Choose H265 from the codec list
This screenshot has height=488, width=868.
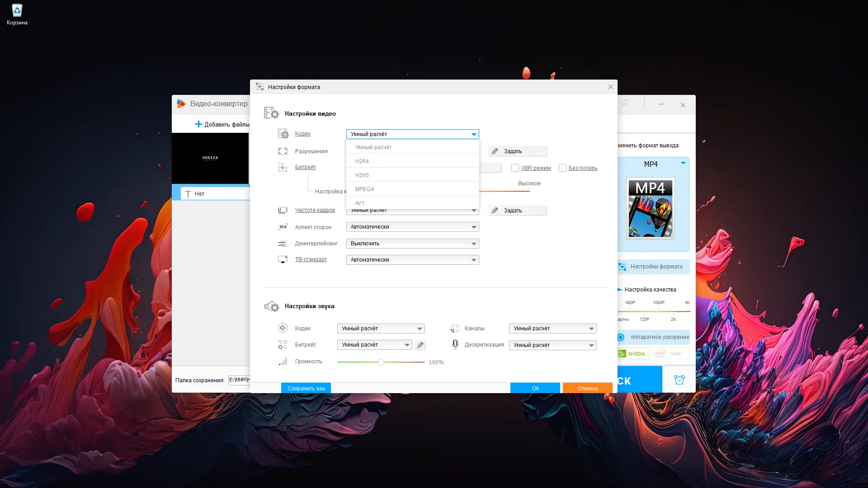coord(362,175)
